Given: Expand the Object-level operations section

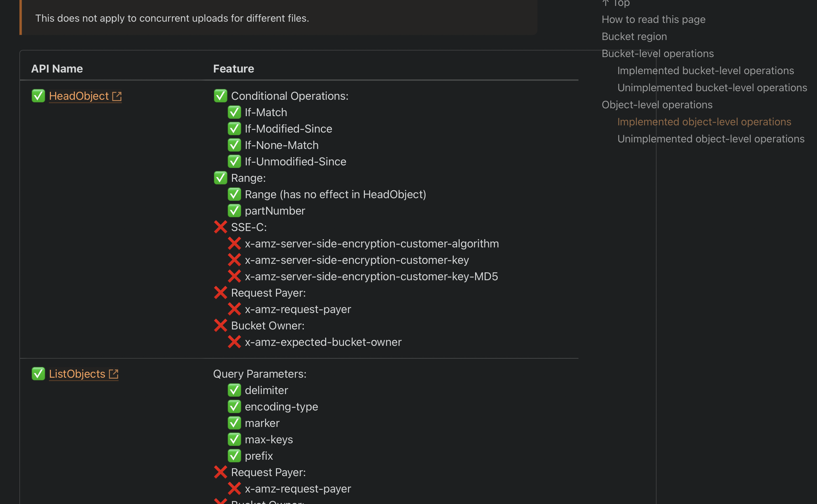Looking at the screenshot, I should coord(657,104).
